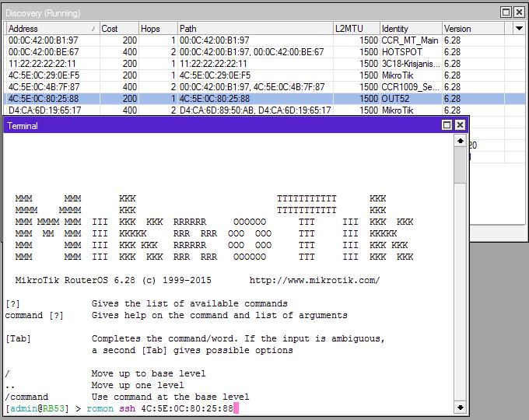The width and height of the screenshot is (529, 420).
Task: Maximize the Discovery window
Action: click(x=506, y=12)
